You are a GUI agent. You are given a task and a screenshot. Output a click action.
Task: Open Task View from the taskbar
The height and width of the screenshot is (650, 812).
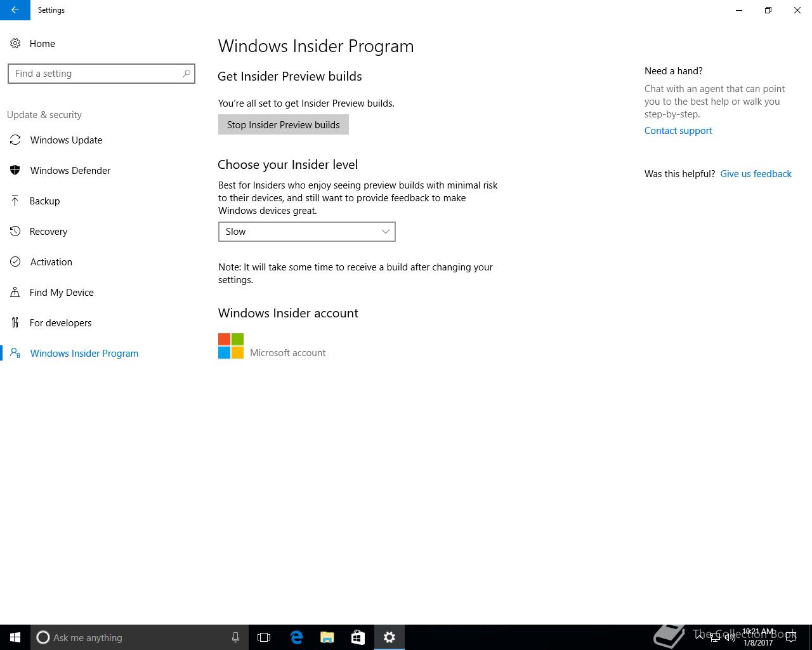point(264,637)
